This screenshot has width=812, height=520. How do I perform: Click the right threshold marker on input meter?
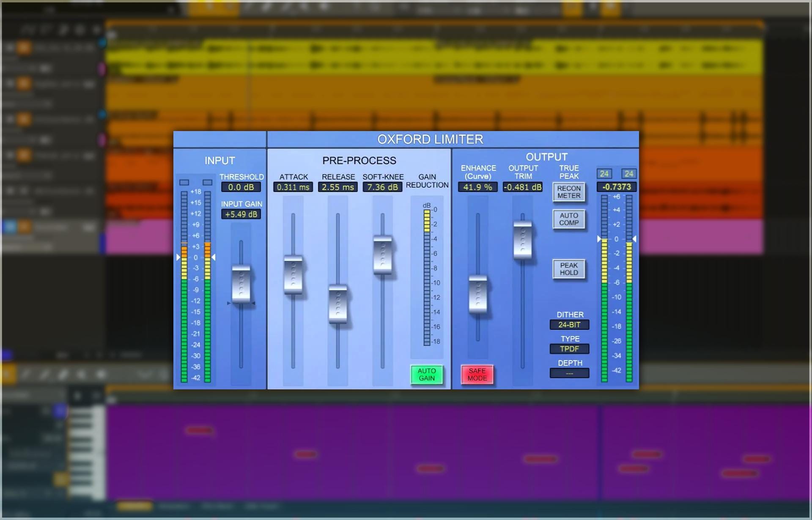coord(214,257)
